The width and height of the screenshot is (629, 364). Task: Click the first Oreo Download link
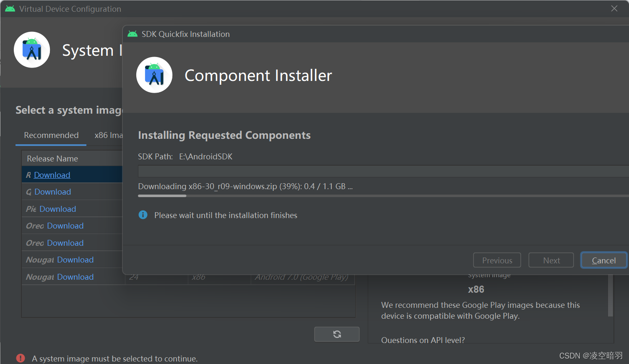coord(65,226)
